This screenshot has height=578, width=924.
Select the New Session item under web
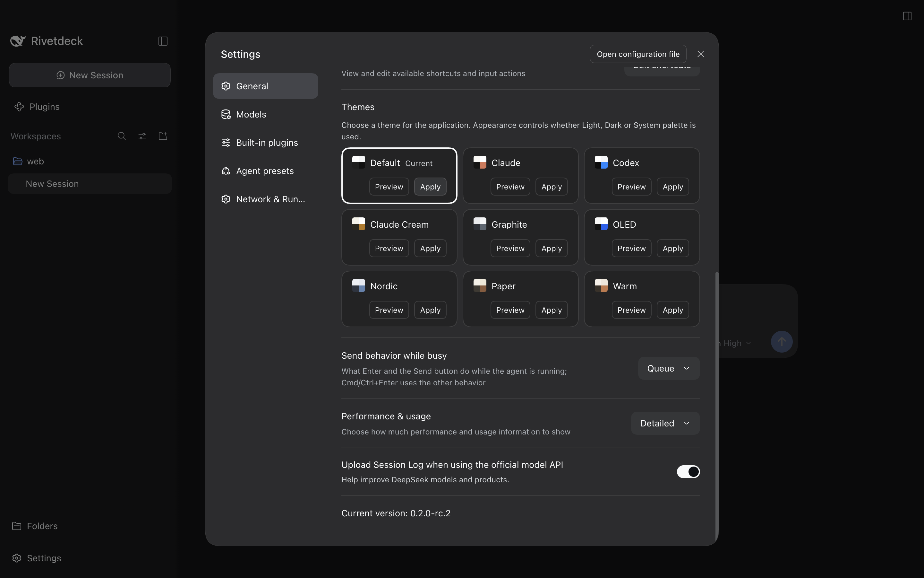(x=90, y=184)
